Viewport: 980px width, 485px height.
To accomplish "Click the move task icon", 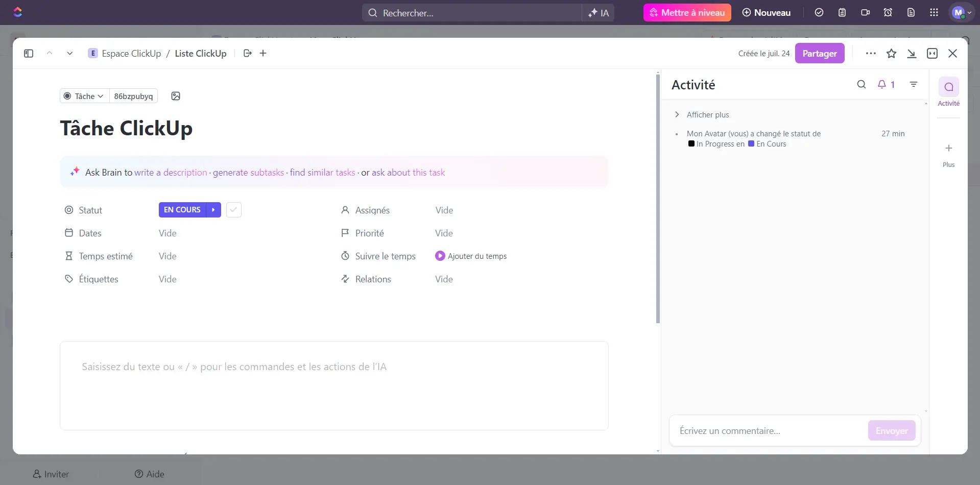I will click(x=248, y=54).
